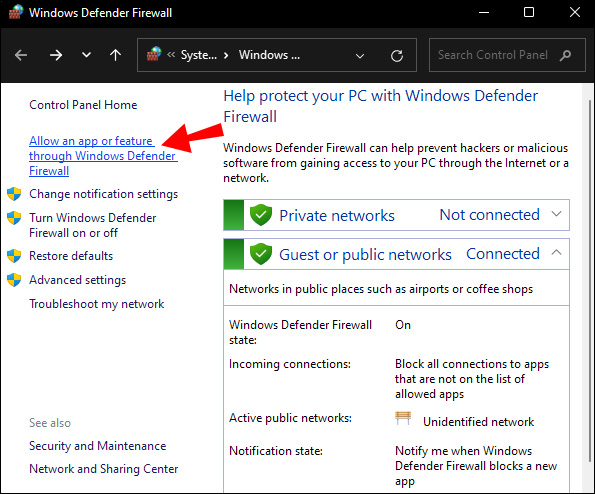This screenshot has width=595, height=494.
Task: Click the firewall icon in the address bar
Action: click(154, 55)
